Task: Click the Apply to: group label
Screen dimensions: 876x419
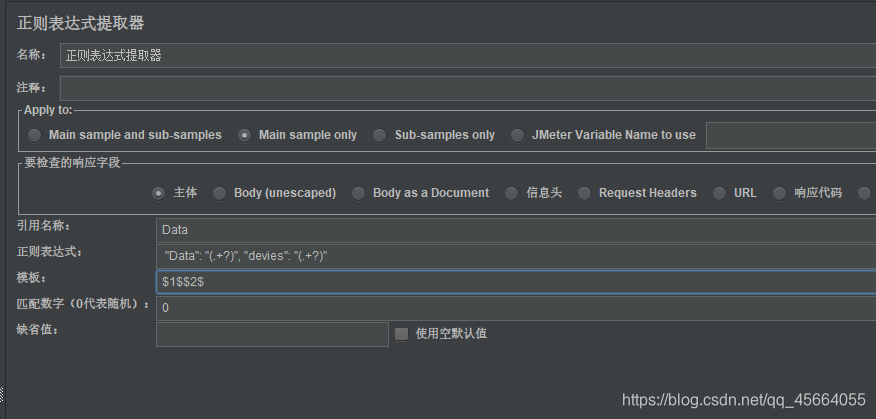Action: point(48,110)
